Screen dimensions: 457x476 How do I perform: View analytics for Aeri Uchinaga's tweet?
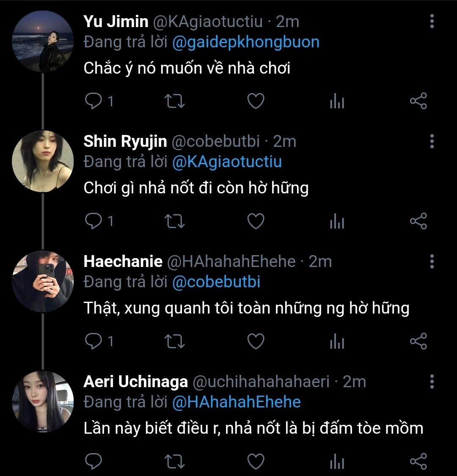point(337,462)
